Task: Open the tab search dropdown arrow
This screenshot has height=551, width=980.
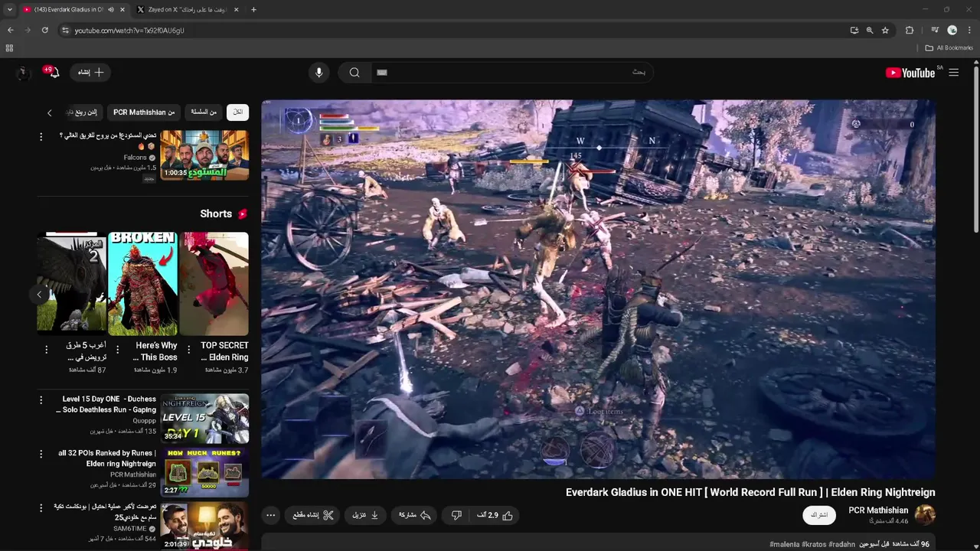Action: (x=9, y=10)
